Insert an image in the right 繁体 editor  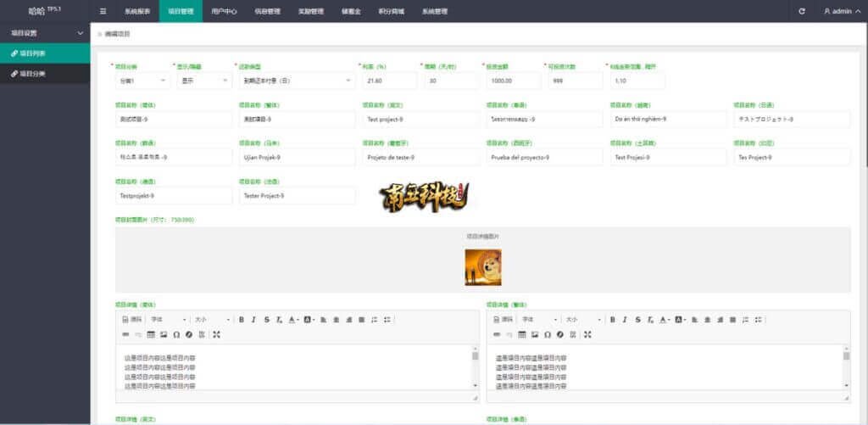point(534,335)
